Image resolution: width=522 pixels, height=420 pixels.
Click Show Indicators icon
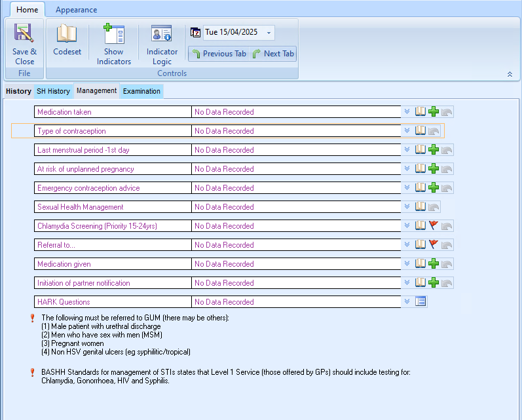click(x=114, y=33)
